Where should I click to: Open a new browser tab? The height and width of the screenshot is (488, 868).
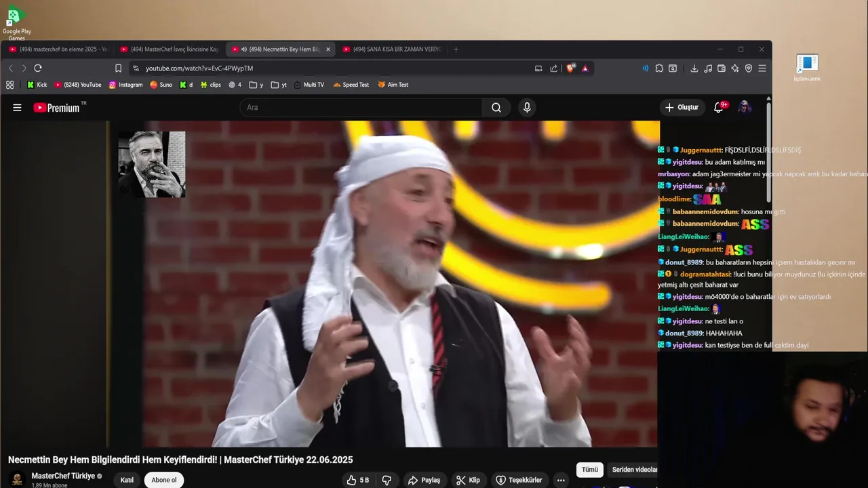pyautogui.click(x=456, y=49)
